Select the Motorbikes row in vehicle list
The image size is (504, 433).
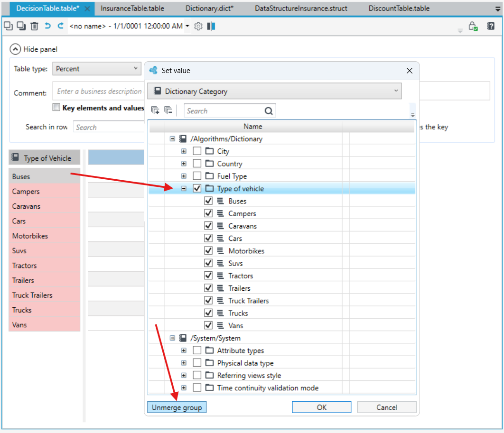pos(44,236)
